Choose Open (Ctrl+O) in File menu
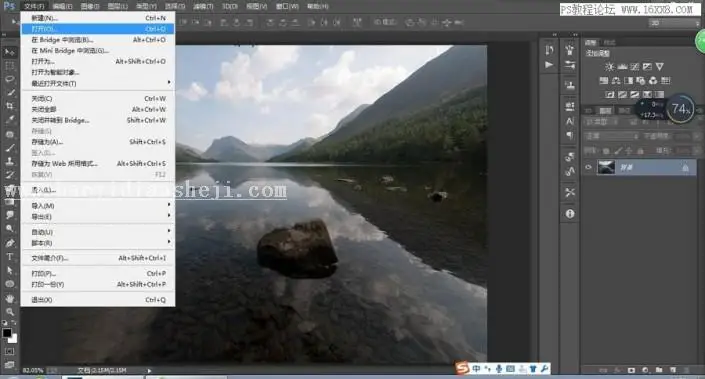This screenshot has height=379, width=705. coord(98,29)
